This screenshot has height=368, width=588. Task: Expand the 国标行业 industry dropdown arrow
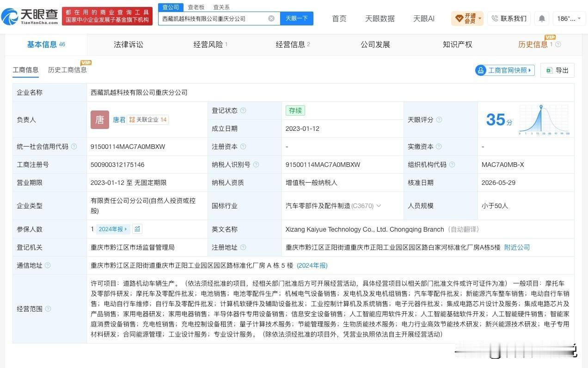pyautogui.click(x=379, y=206)
